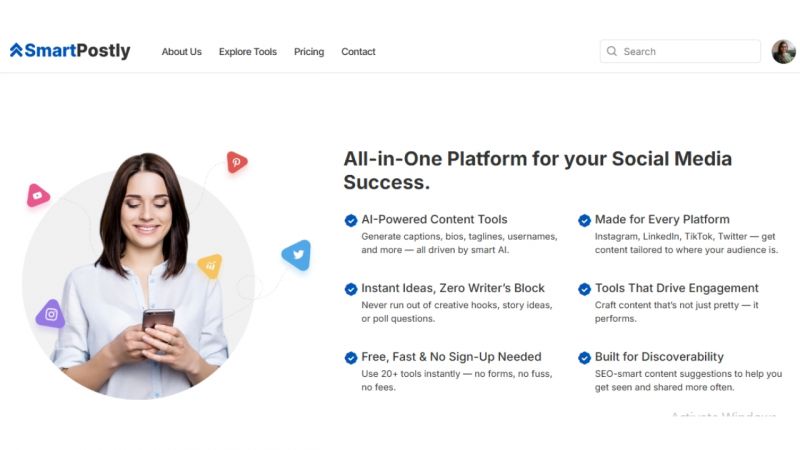Click checkmark beside Built for Discoverability

point(585,358)
